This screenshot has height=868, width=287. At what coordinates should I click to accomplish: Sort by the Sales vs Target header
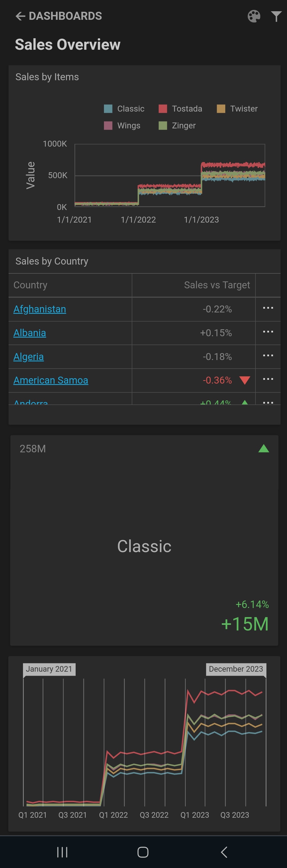tap(217, 285)
